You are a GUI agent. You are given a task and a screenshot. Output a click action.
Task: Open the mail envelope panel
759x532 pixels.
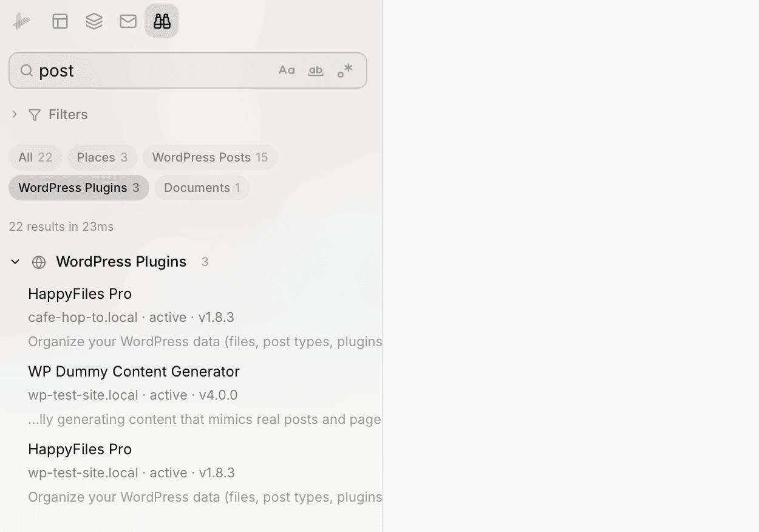pos(128,21)
